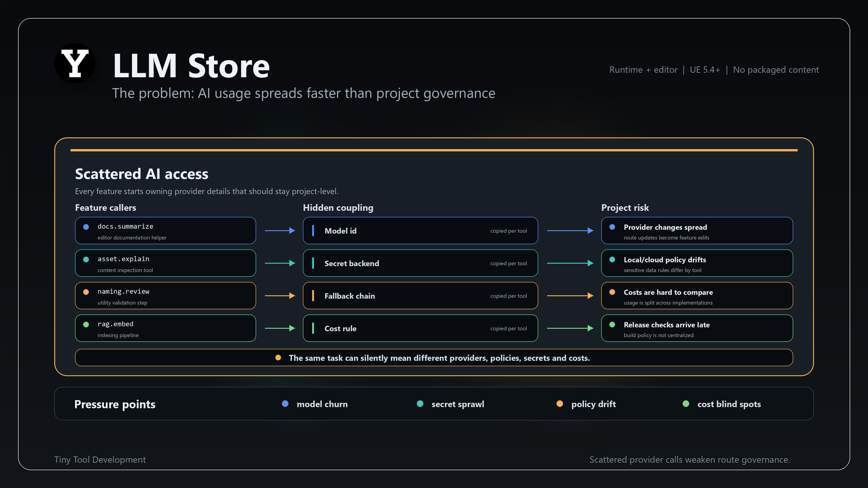Viewport: 868px width, 488px height.
Task: Click the orange dot on naming.review card
Action: tap(86, 292)
